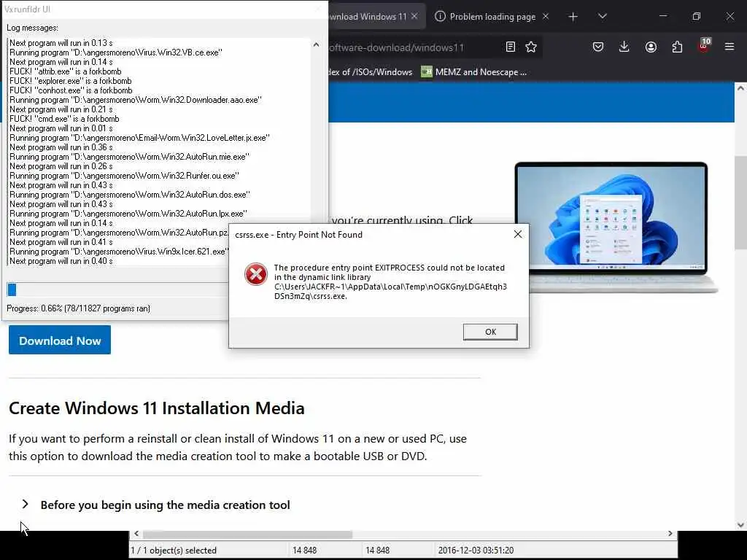
Task: Click log line Worm.Win32.Downloader.aao.exe
Action: (x=136, y=100)
